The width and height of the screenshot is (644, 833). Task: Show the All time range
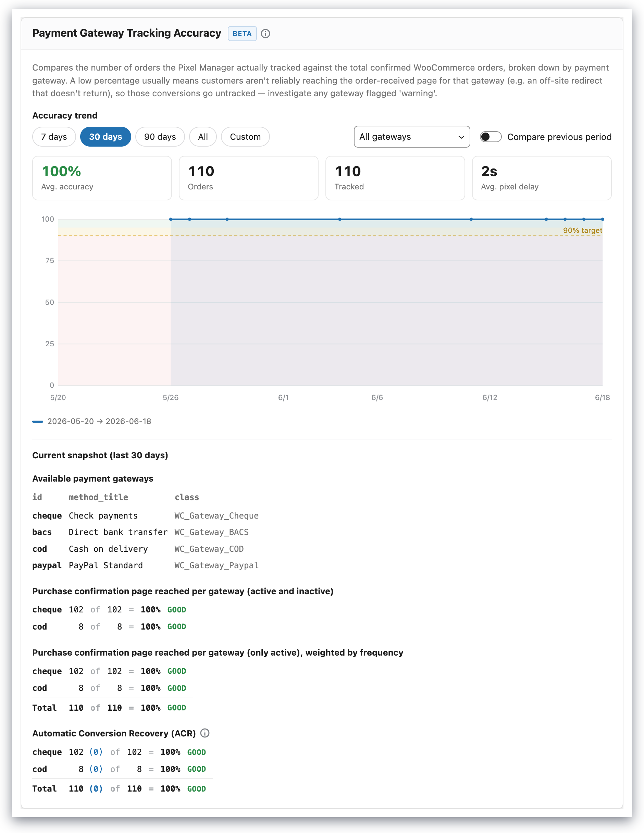pos(203,137)
